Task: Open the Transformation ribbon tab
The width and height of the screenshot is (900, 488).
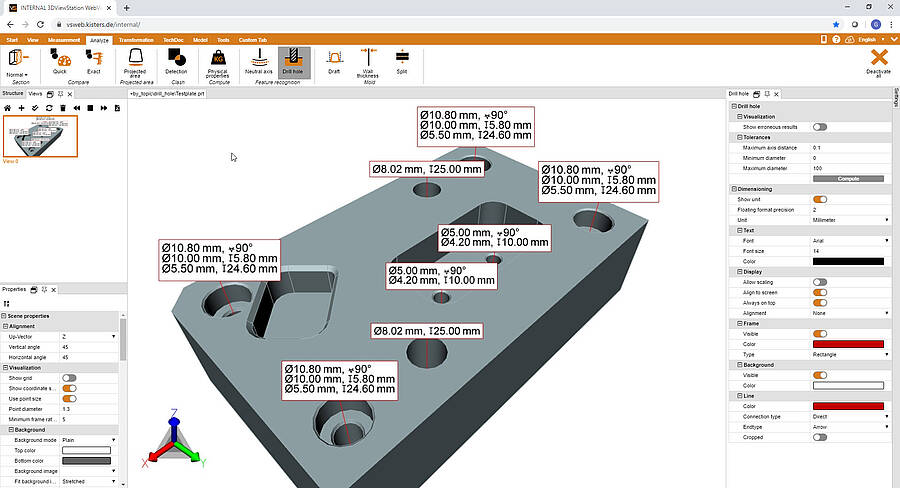Action: pyautogui.click(x=136, y=40)
